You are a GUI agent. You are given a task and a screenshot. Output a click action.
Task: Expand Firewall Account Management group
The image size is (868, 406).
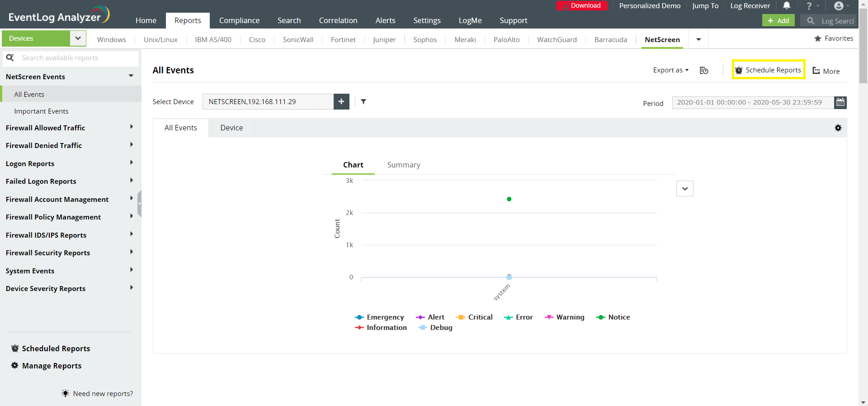(132, 199)
